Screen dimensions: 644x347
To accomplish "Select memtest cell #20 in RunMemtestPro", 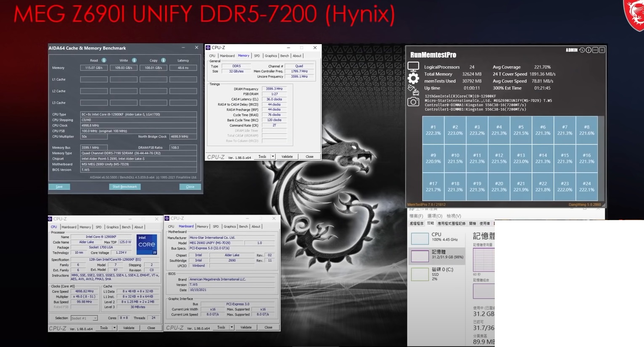I will pos(499,187).
